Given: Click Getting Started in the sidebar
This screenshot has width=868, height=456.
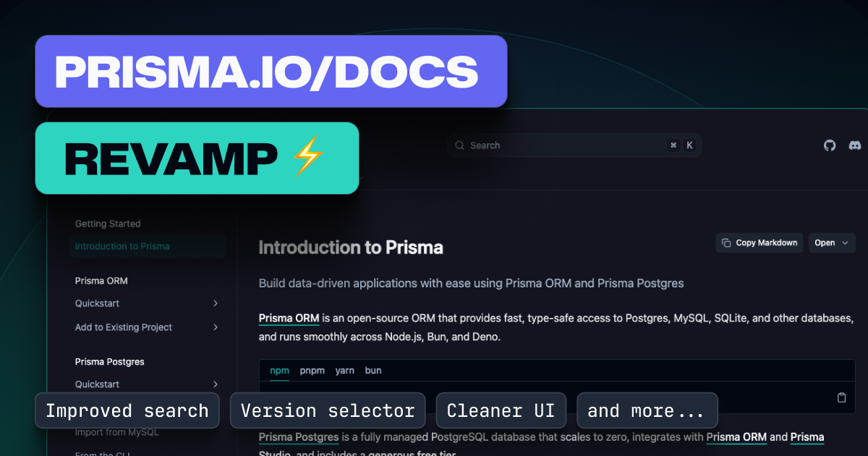Looking at the screenshot, I should pos(107,224).
